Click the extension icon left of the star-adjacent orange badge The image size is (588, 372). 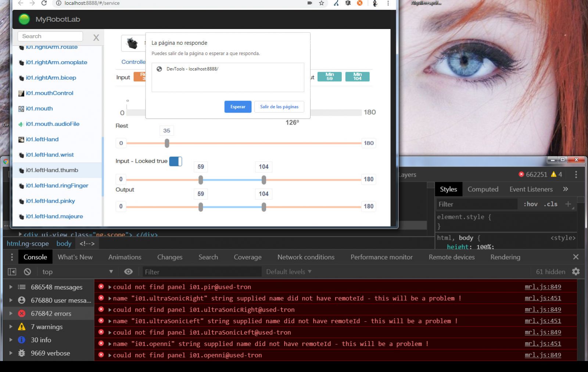tap(348, 3)
